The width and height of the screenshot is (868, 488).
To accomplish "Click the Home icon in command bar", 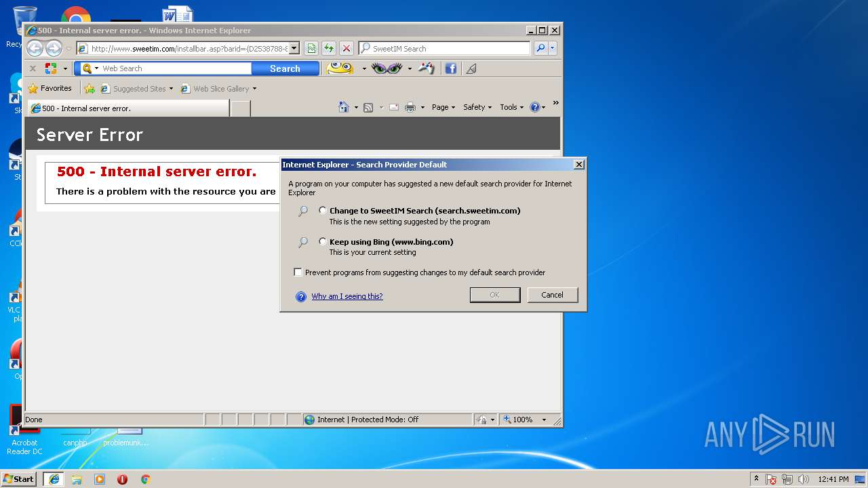I will coord(344,107).
